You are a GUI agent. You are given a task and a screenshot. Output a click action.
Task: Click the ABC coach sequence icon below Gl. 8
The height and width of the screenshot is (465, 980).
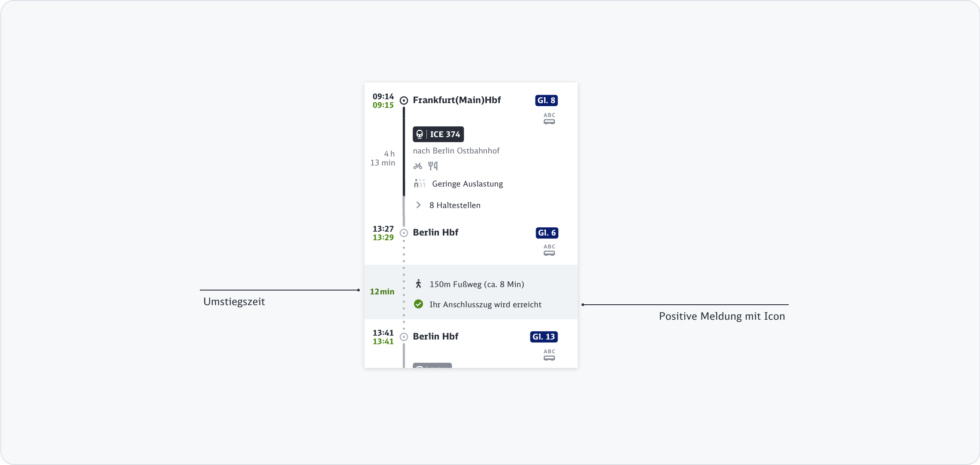click(x=549, y=119)
